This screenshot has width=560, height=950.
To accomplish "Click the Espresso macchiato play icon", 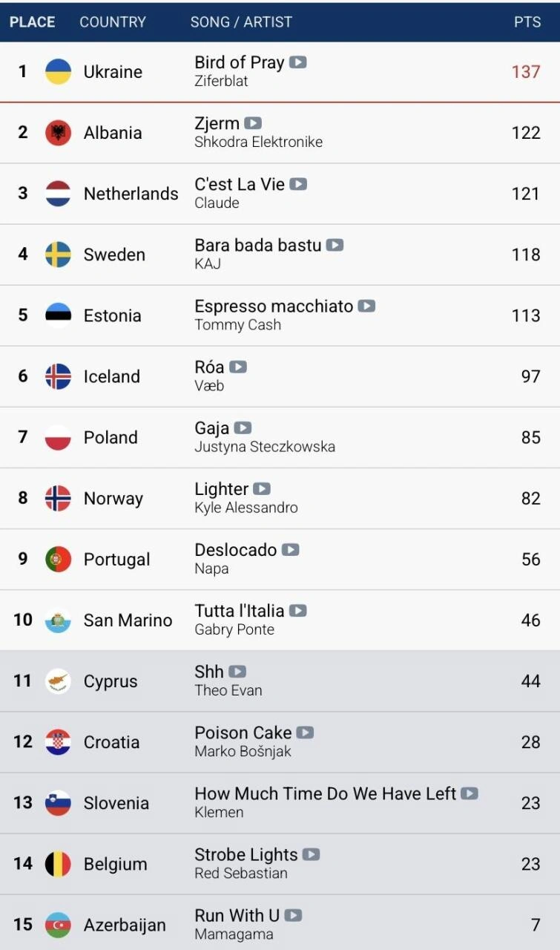I will [x=366, y=306].
